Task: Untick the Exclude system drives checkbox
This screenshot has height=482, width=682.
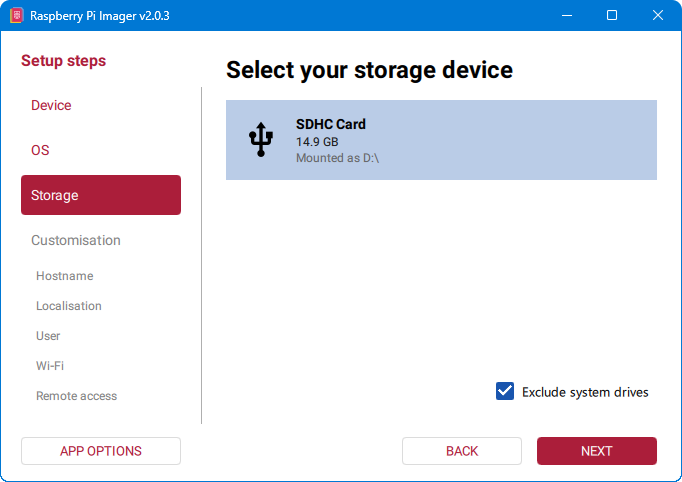Action: point(505,392)
